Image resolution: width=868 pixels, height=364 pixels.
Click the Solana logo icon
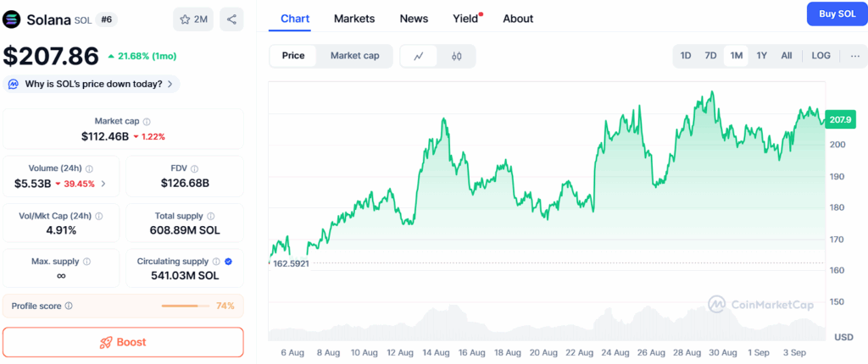pos(11,20)
